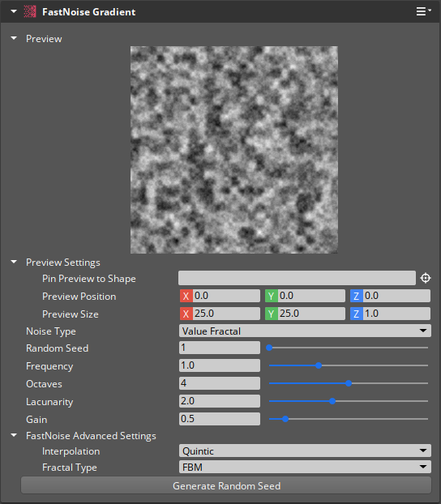Image resolution: width=441 pixels, height=504 pixels.
Task: Click the Frequency label
Action: (49, 366)
